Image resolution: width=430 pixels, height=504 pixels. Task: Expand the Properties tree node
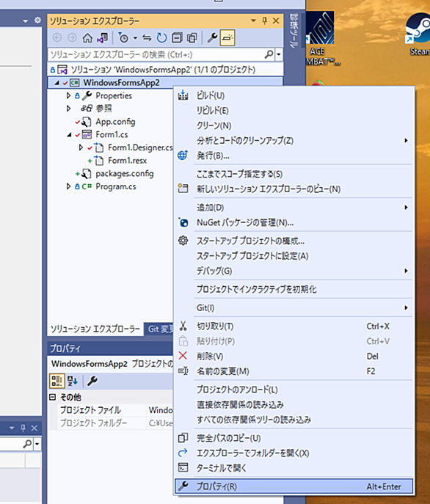click(68, 95)
